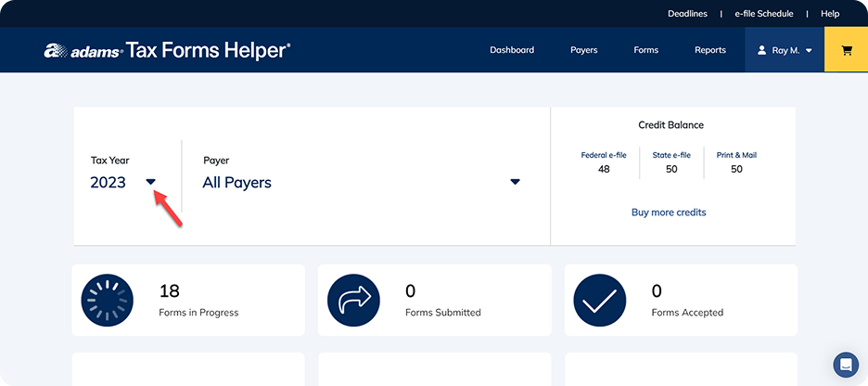Select the All Payers value
This screenshot has width=868, height=386.
coord(236,182)
